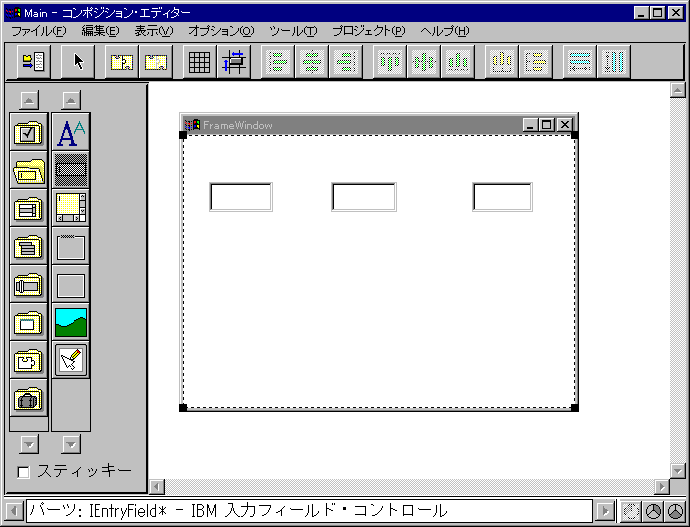This screenshot has width=690, height=527.
Task: Open the オプション(O) menu
Action: point(221,31)
